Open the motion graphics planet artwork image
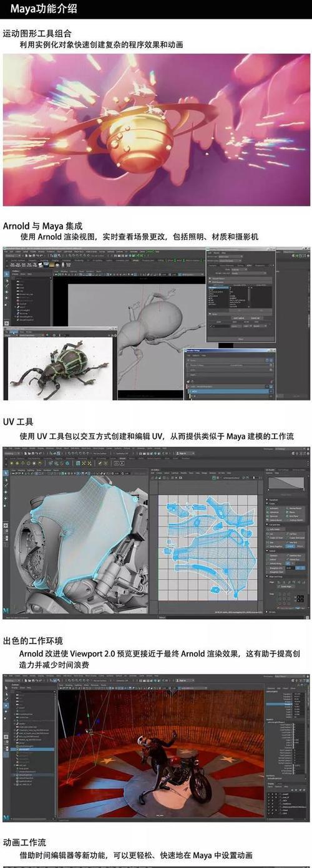The height and width of the screenshot is (868, 312). coord(156,130)
